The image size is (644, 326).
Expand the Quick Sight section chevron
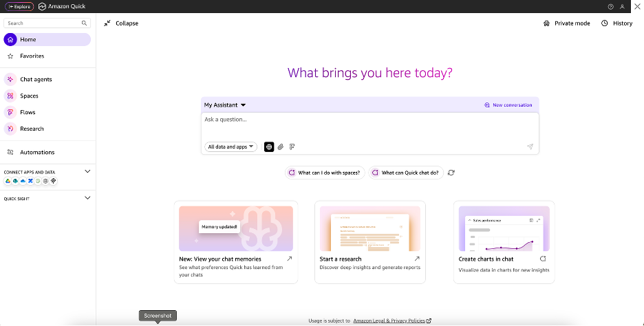(87, 198)
